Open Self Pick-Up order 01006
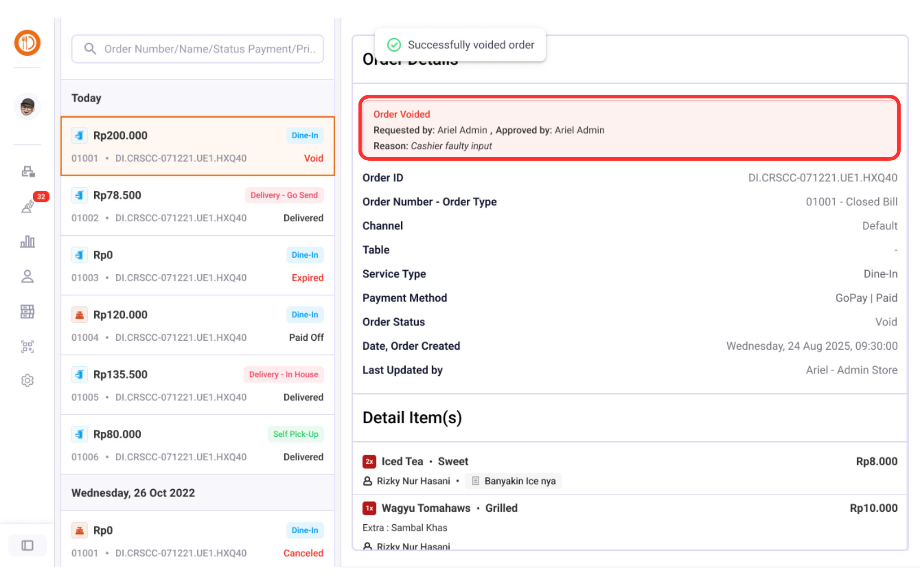Screen dimensions: 920x588 [x=198, y=445]
